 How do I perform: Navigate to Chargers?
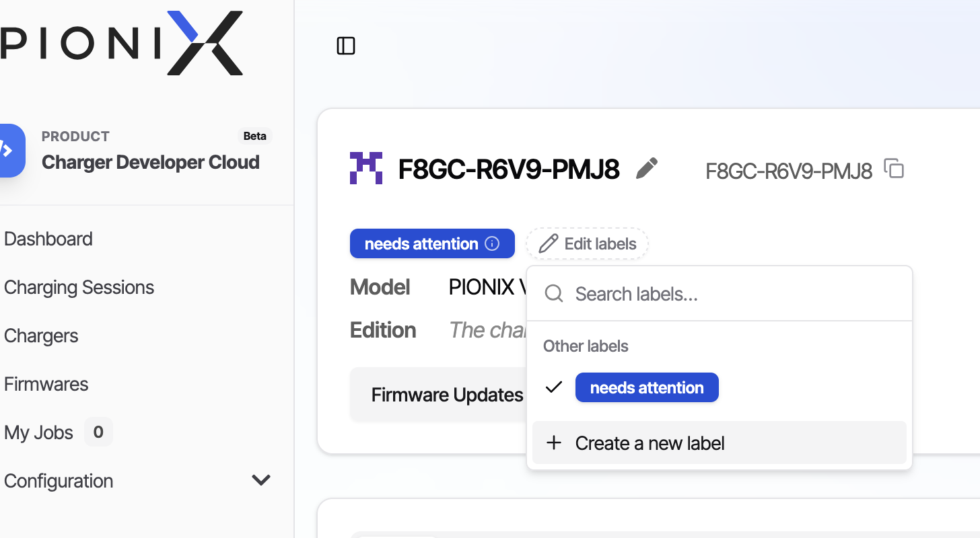[41, 336]
